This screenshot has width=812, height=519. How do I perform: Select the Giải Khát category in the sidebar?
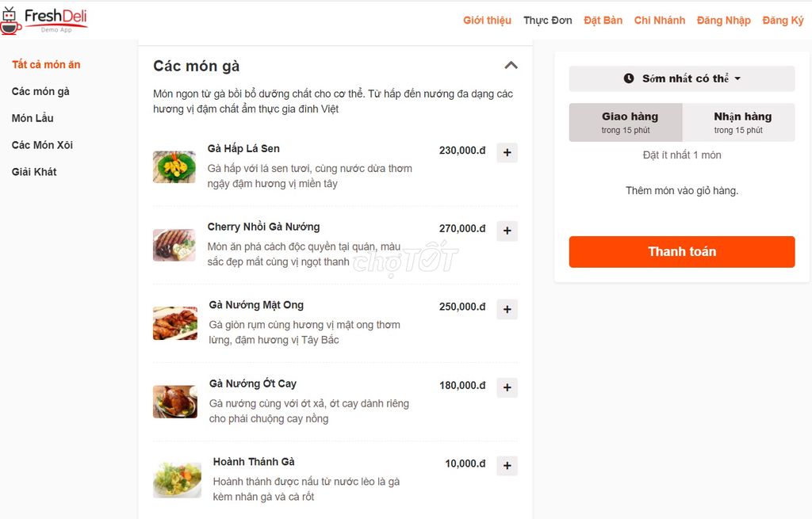click(x=33, y=171)
